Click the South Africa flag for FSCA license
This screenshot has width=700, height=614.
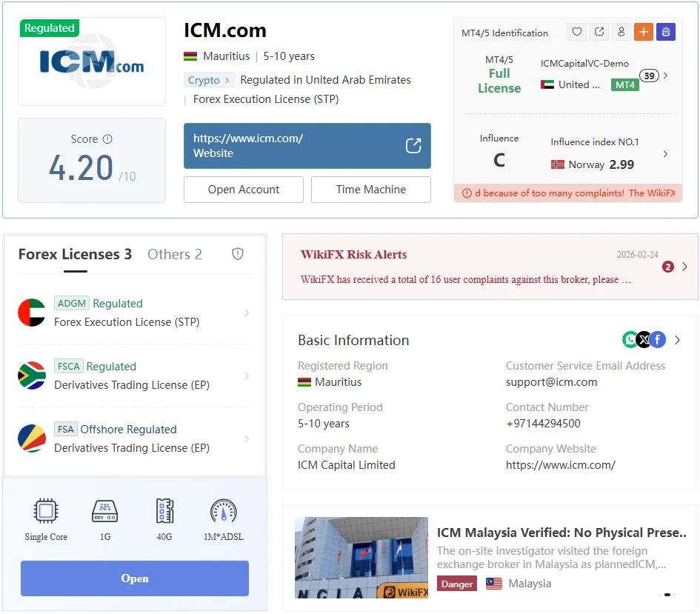[32, 376]
